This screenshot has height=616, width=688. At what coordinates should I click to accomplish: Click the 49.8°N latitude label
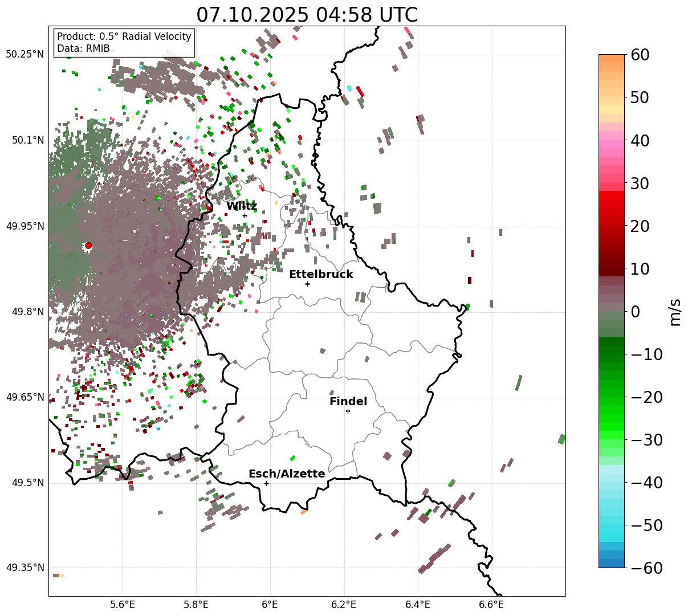(x=27, y=312)
